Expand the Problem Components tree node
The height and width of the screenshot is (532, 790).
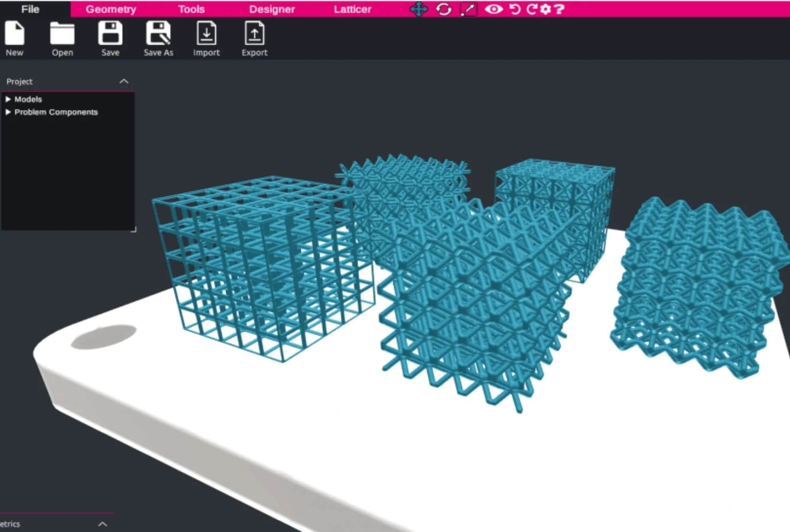click(8, 112)
